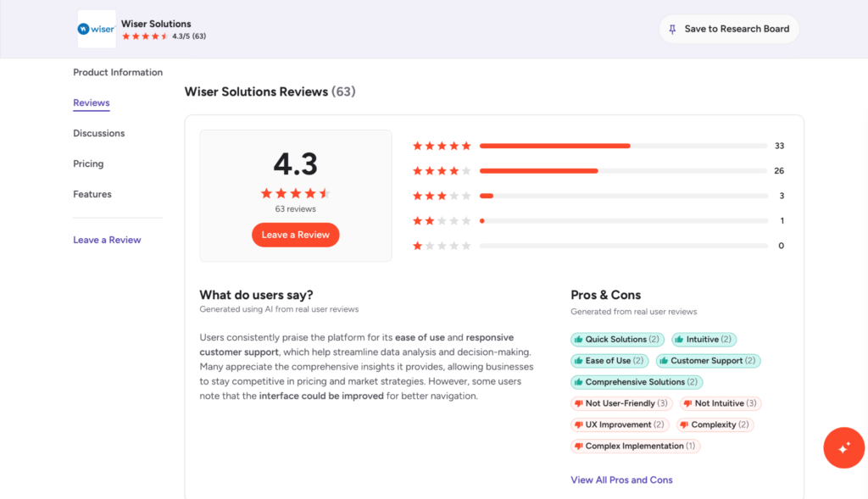Viewport: 868px width, 499px height.
Task: Open the Pricing section
Action: [x=88, y=164]
